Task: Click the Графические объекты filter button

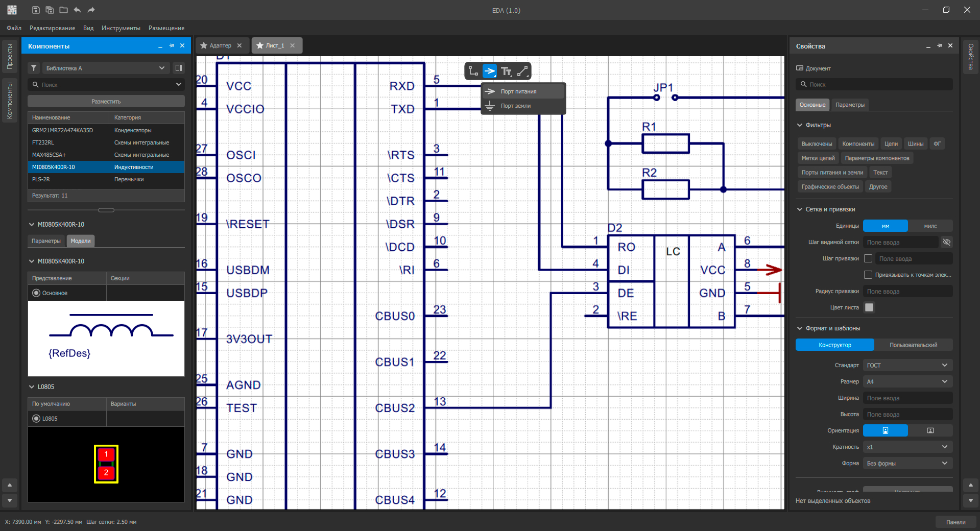Action: tap(830, 187)
